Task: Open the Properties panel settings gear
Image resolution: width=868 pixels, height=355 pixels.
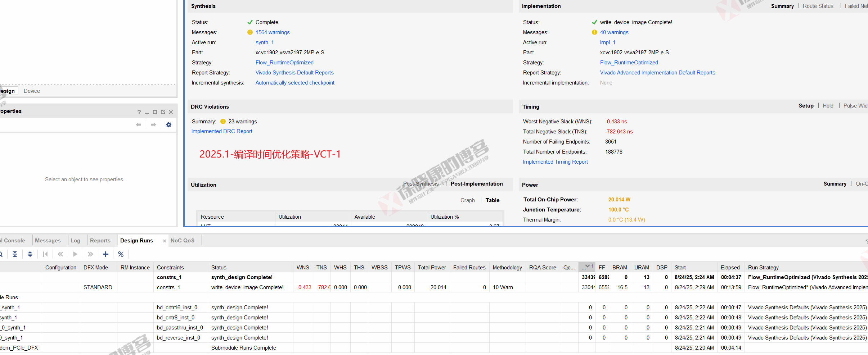Action: [168, 124]
